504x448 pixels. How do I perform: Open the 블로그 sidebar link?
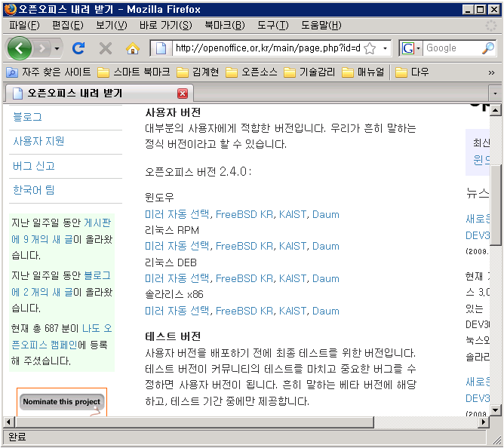(27, 117)
